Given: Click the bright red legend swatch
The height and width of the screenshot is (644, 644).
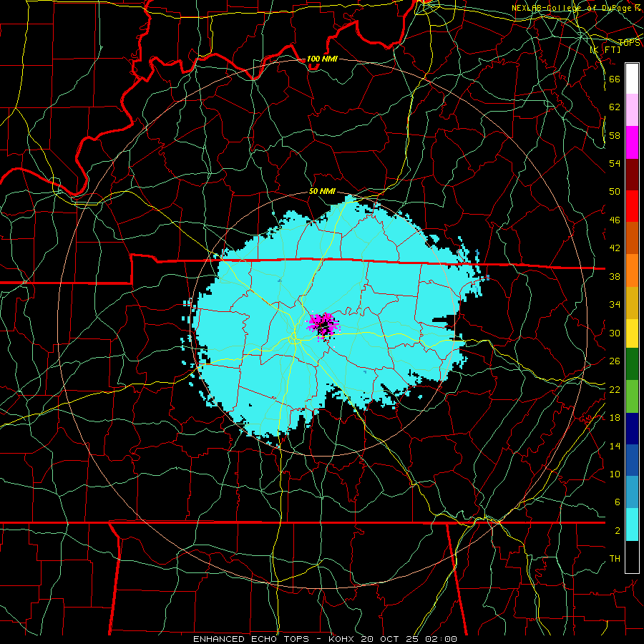Looking at the screenshot, I should 632,206.
